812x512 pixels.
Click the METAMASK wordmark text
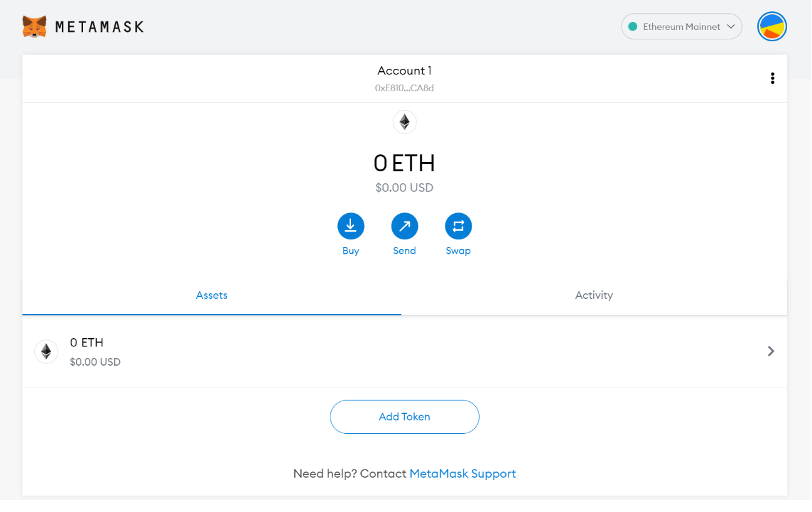coord(99,27)
